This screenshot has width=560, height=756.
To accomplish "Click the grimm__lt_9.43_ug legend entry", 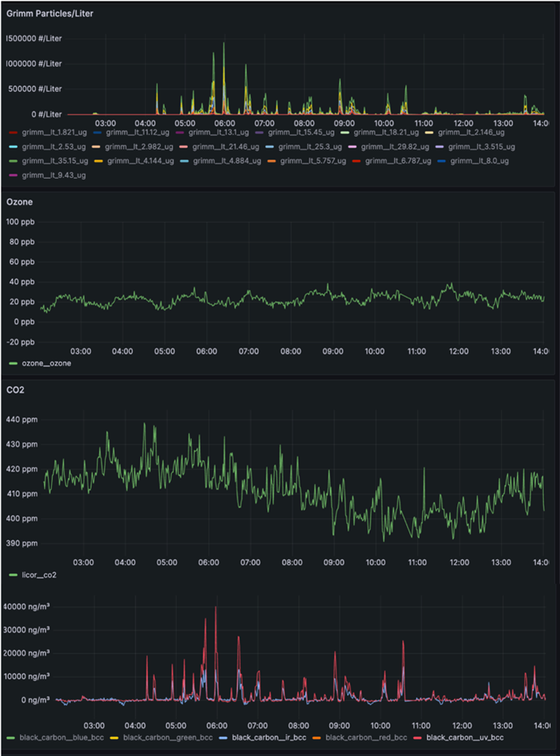I will [x=54, y=175].
